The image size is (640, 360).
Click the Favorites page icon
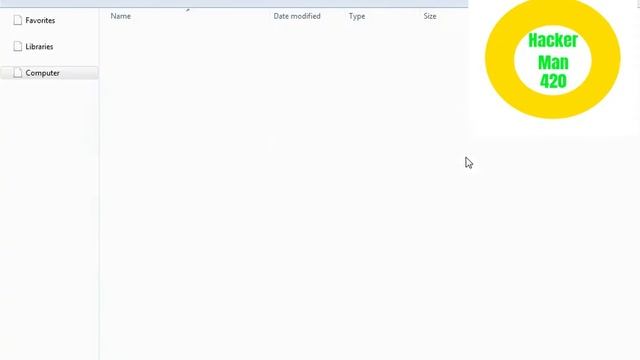18,20
